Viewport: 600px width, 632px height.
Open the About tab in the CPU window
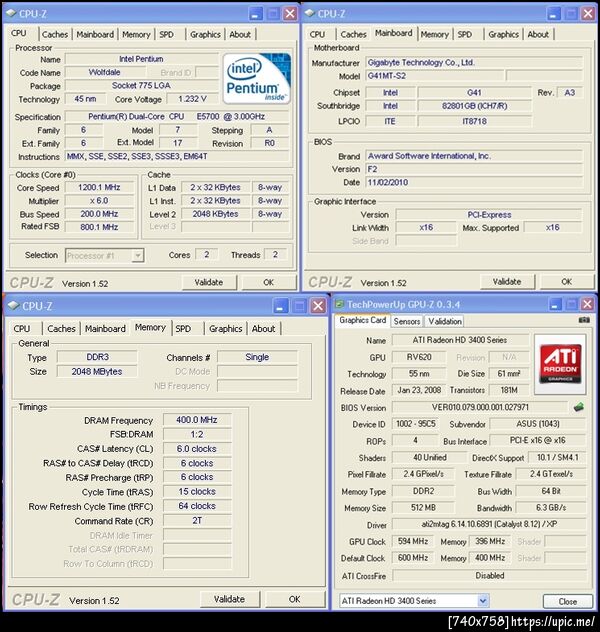tap(240, 35)
